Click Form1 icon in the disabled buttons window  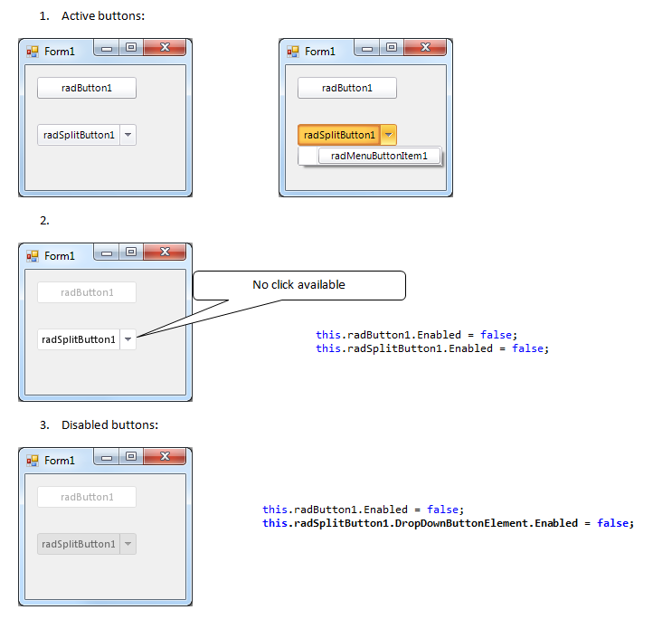pos(33,461)
